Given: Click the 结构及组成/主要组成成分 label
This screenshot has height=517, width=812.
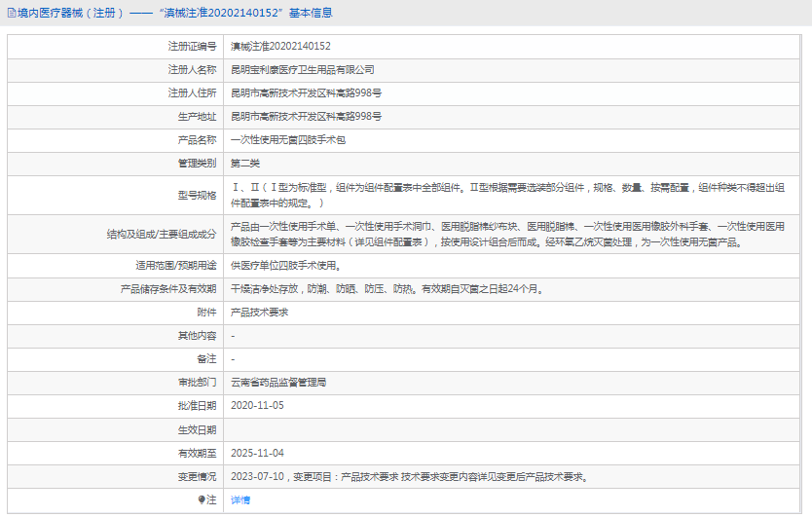Looking at the screenshot, I should coord(162,234).
